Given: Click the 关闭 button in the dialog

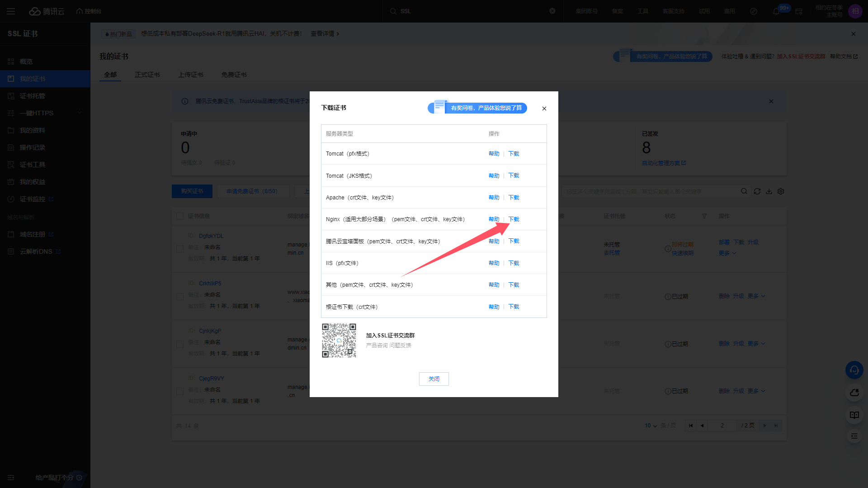Looking at the screenshot, I should (434, 379).
